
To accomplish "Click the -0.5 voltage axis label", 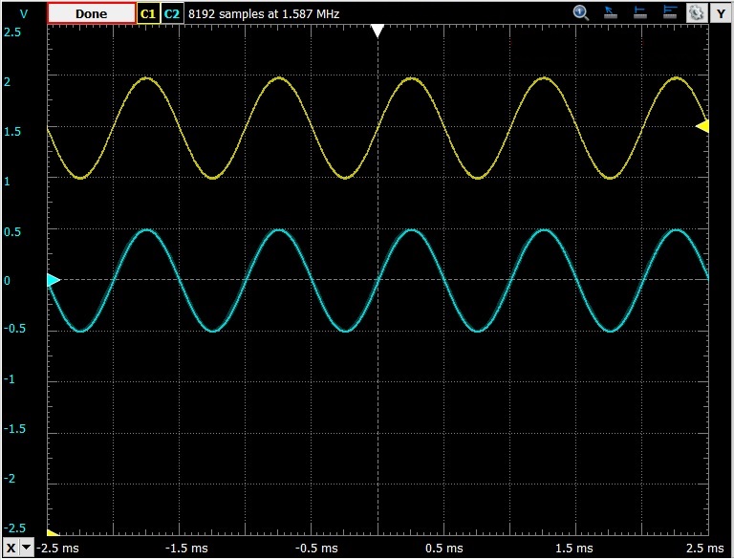I will (x=14, y=329).
